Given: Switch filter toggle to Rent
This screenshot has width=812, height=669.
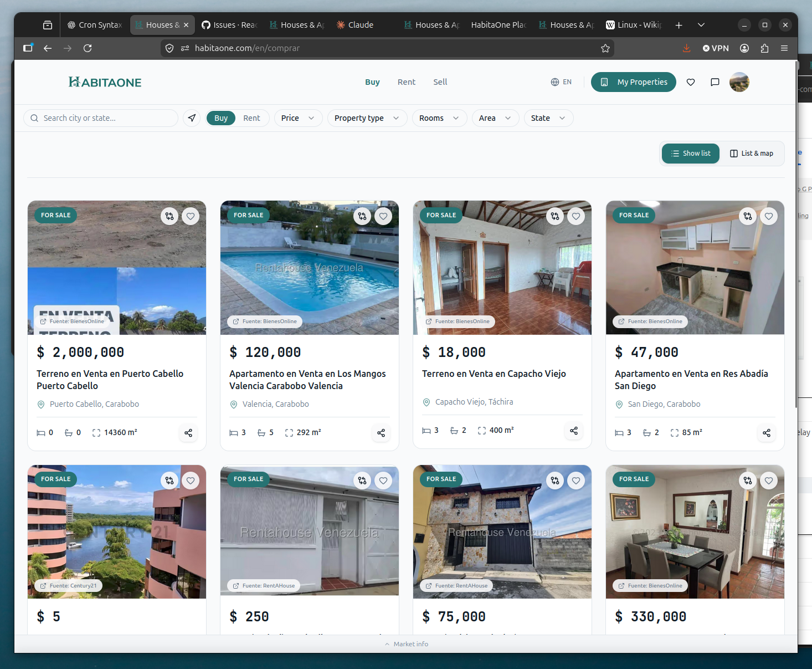Looking at the screenshot, I should point(251,118).
